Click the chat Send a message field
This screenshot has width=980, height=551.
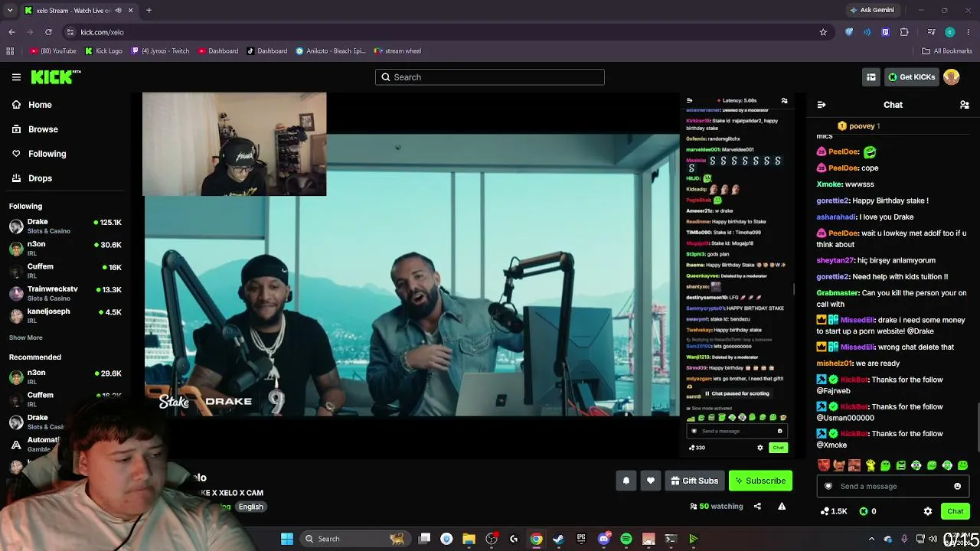pos(892,486)
